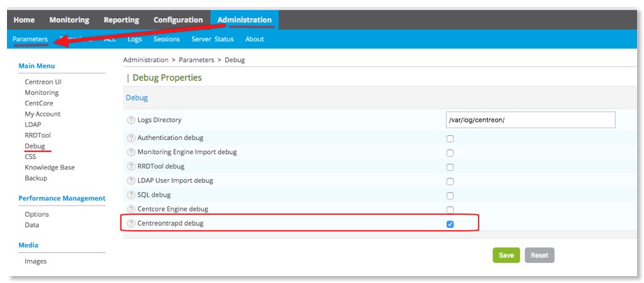Image resolution: width=644 pixels, height=283 pixels.
Task: Enable the Authentication debug checkbox
Action: click(450, 139)
